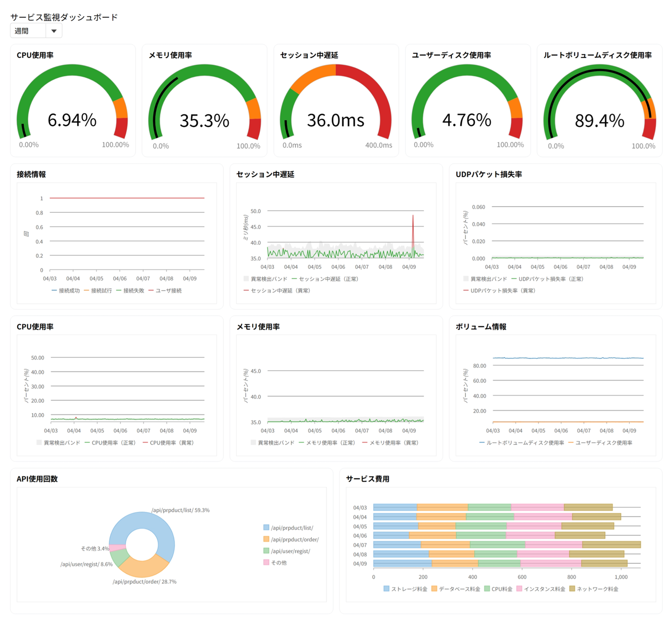Screen dimensions: 672x626
Task: Toggle 異常検出バンド in UDPパケット損失率 legend
Action: 485,279
